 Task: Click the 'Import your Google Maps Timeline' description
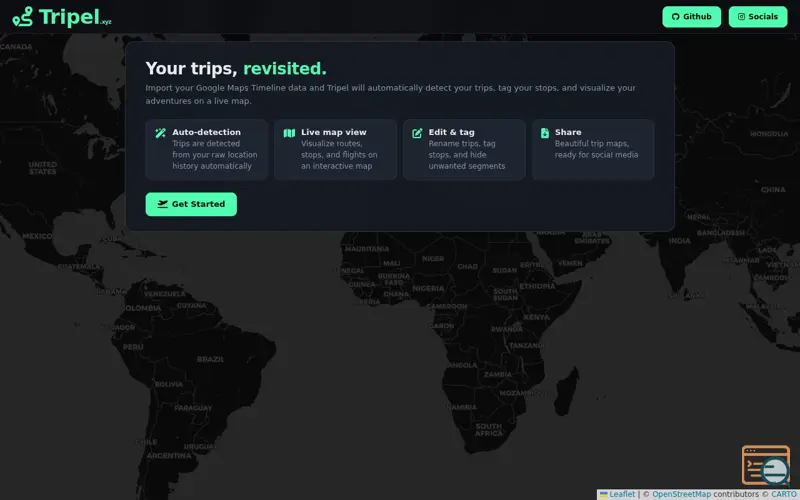[390, 94]
